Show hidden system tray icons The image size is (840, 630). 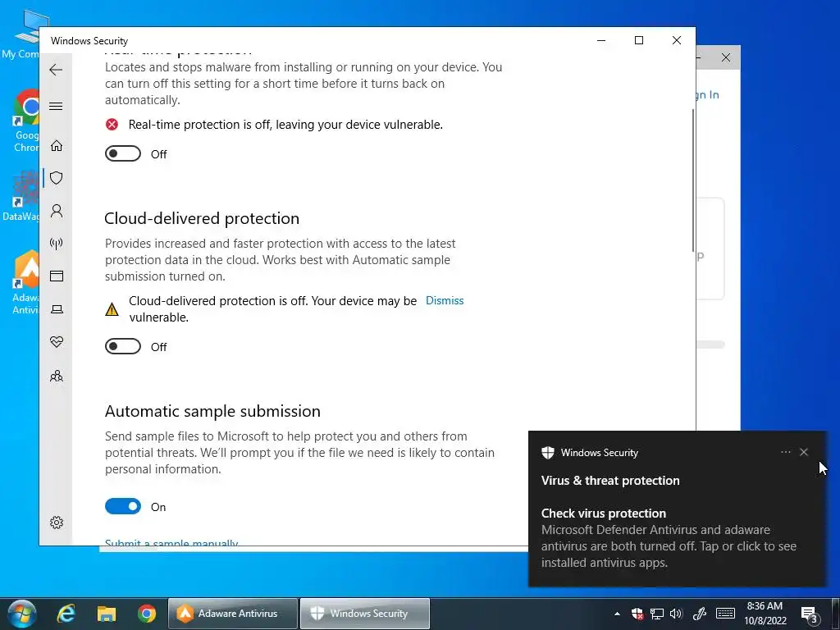617,614
